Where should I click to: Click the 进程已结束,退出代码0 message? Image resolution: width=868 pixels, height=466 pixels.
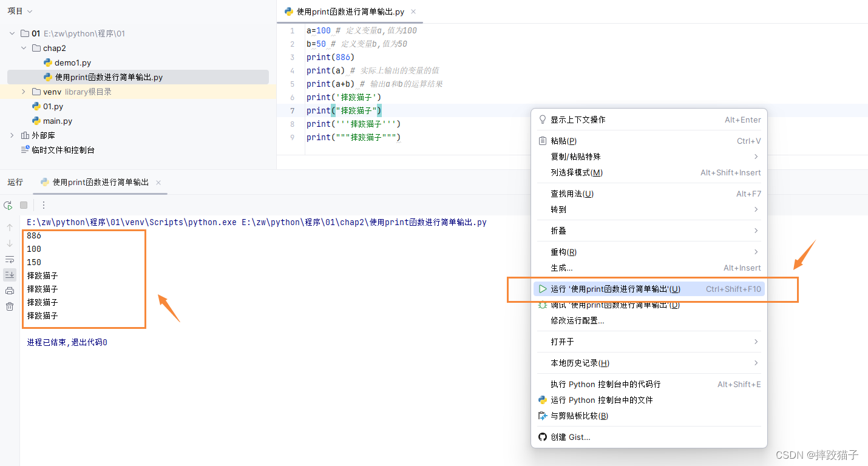pos(67,342)
